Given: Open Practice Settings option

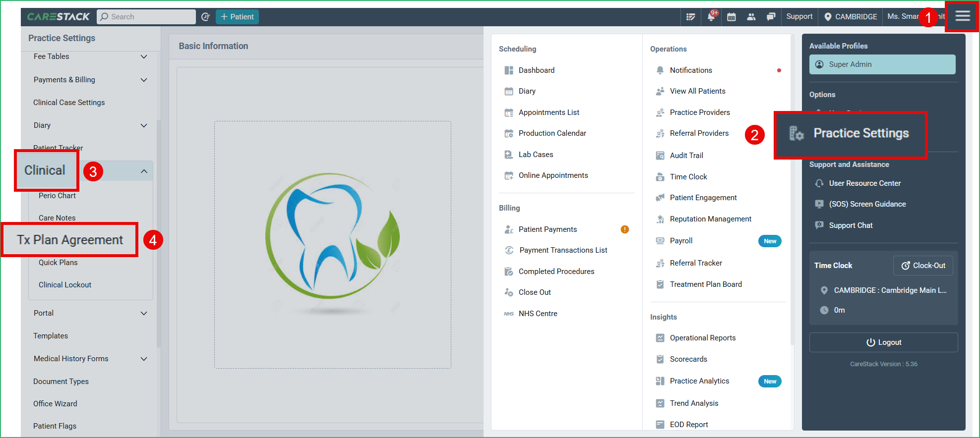Looking at the screenshot, I should point(860,133).
